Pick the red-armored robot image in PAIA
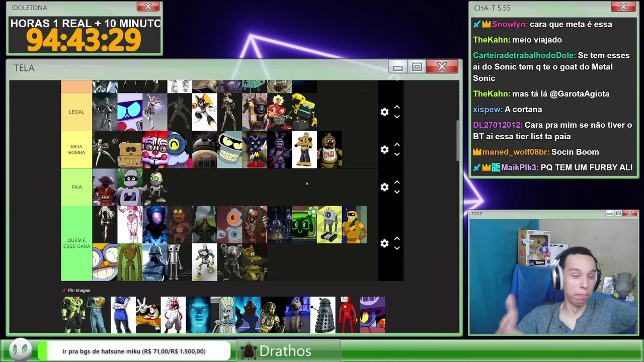The height and width of the screenshot is (362, 644). [x=105, y=187]
